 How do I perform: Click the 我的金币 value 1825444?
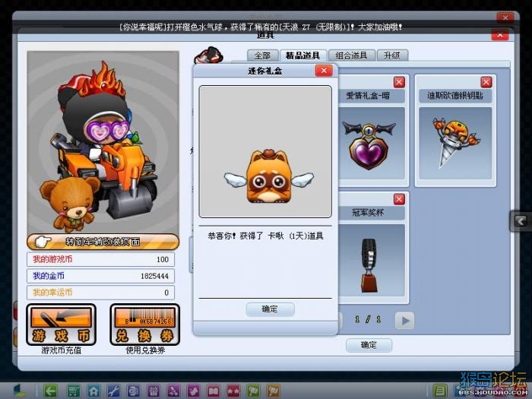point(155,276)
